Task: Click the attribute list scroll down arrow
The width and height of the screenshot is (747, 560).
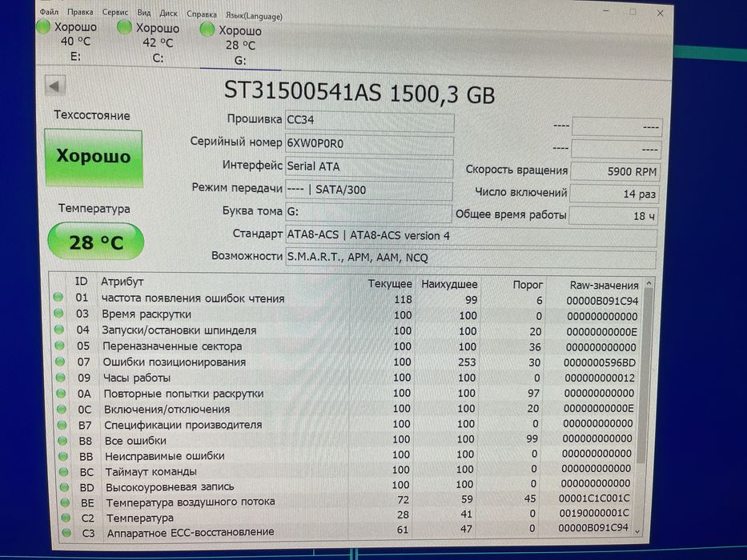Action: 638,532
